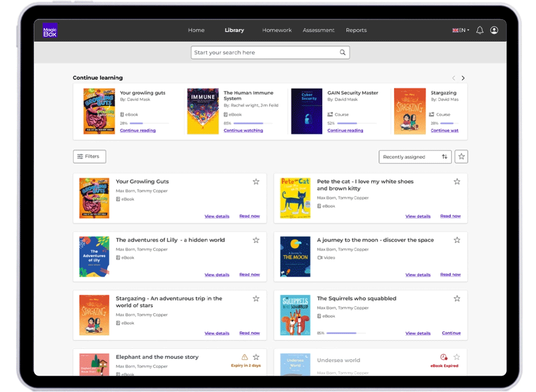Open the user profile icon
The height and width of the screenshot is (392, 536).
[494, 30]
